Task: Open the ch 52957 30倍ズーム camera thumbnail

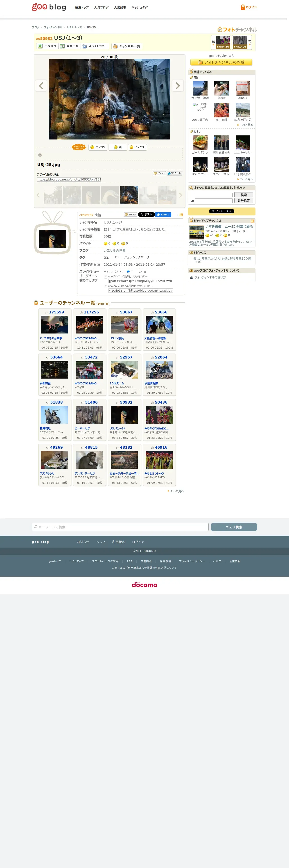Action: pos(124,370)
